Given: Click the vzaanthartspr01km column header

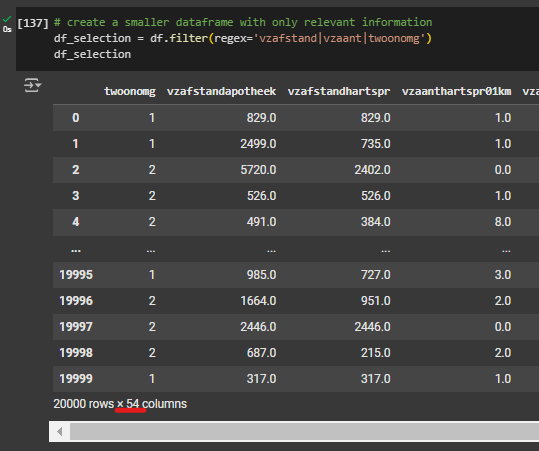Looking at the screenshot, I should coord(456,91).
